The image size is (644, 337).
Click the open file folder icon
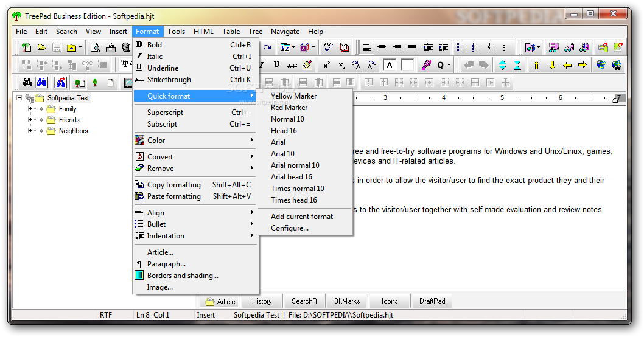pyautogui.click(x=42, y=47)
